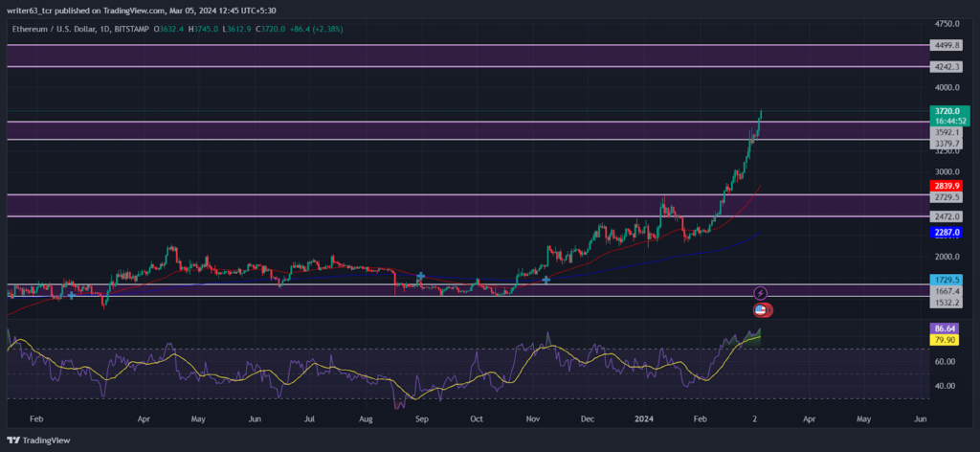Click the Oct label on the time axis
The image size is (980, 452).
[x=477, y=417]
